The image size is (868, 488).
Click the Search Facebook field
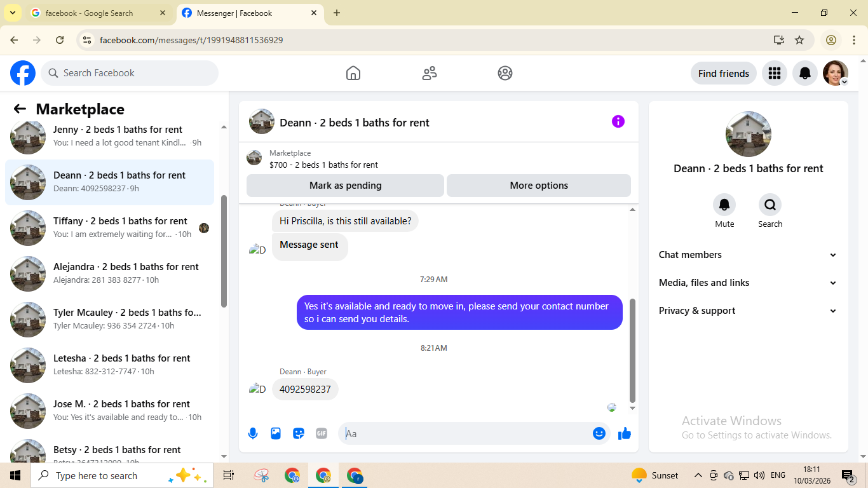click(130, 73)
